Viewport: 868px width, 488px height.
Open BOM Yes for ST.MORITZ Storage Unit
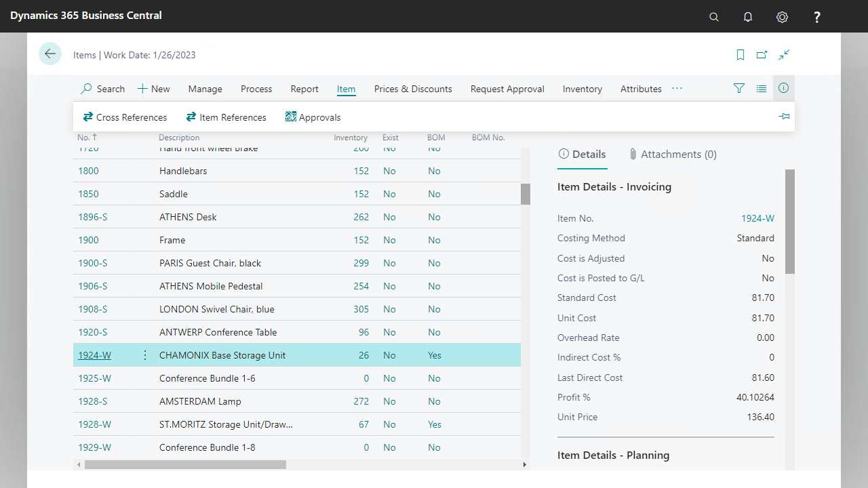(x=434, y=424)
